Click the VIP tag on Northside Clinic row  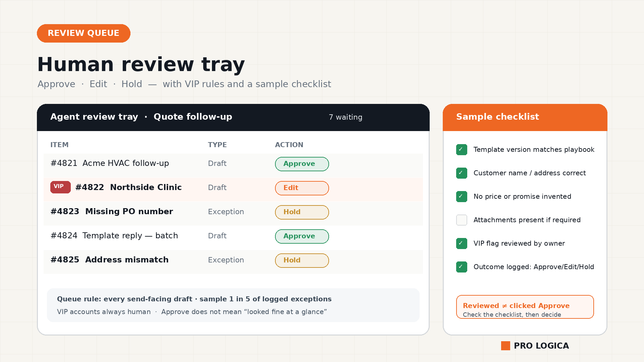click(x=60, y=187)
